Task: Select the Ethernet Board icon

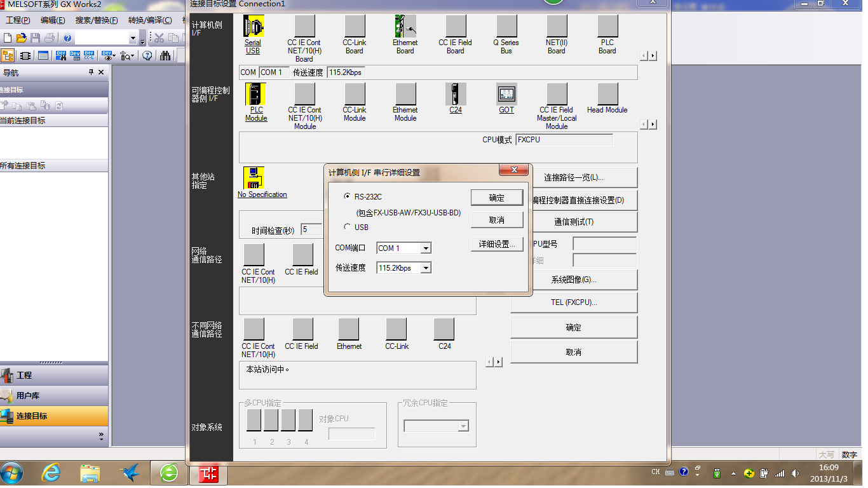Action: [405, 27]
